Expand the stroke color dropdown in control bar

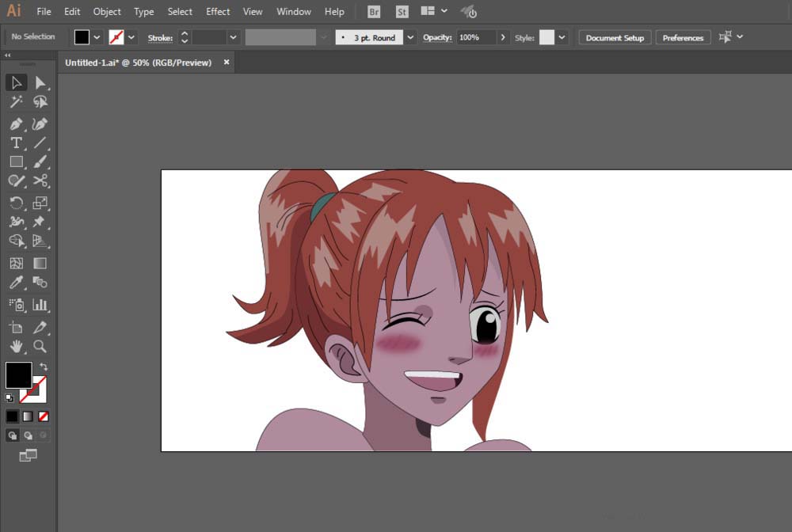coord(131,37)
